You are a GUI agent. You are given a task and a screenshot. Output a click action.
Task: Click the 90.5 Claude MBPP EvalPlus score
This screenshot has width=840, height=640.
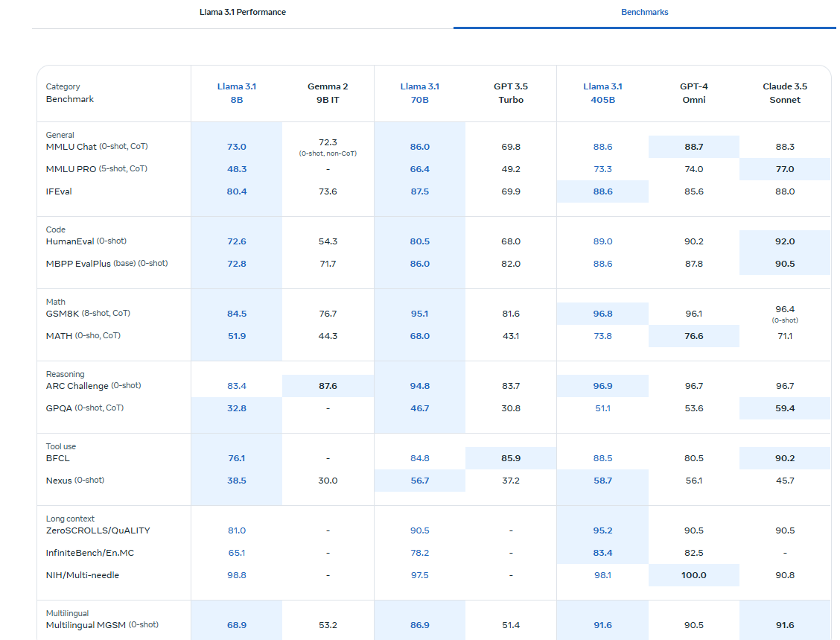click(785, 264)
